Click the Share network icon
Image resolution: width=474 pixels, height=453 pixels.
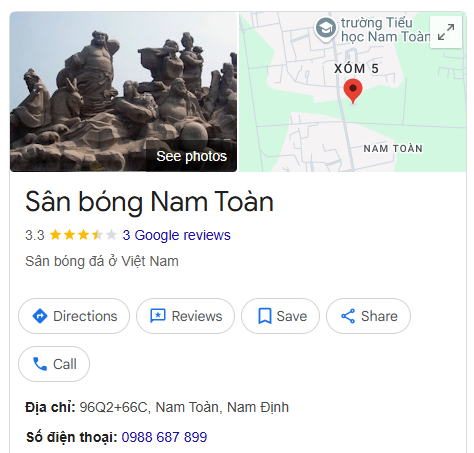348,316
